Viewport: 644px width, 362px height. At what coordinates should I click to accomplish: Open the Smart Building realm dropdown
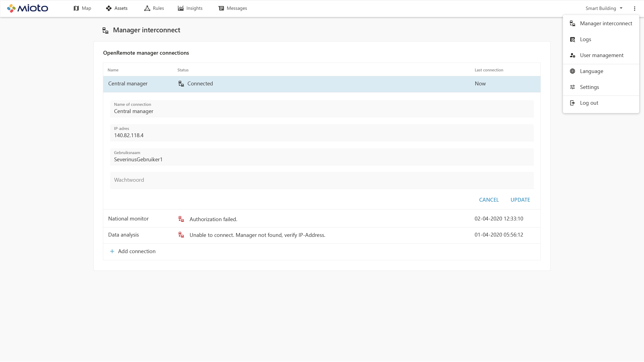604,8
